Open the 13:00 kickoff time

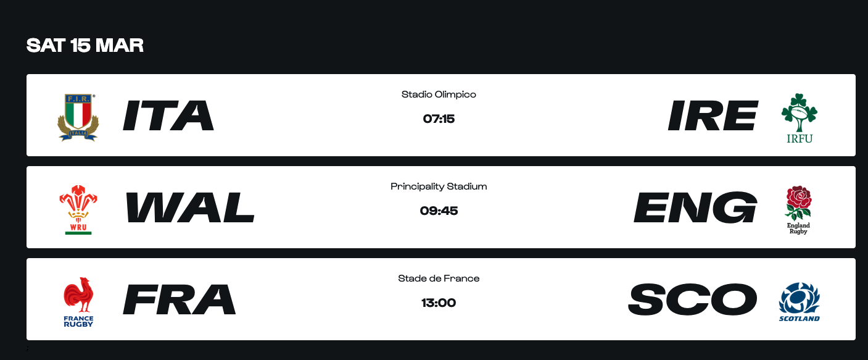click(x=439, y=303)
